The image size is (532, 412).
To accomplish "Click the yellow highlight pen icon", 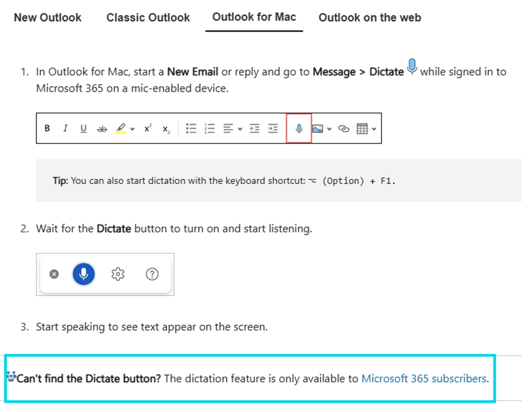I will pyautogui.click(x=120, y=128).
